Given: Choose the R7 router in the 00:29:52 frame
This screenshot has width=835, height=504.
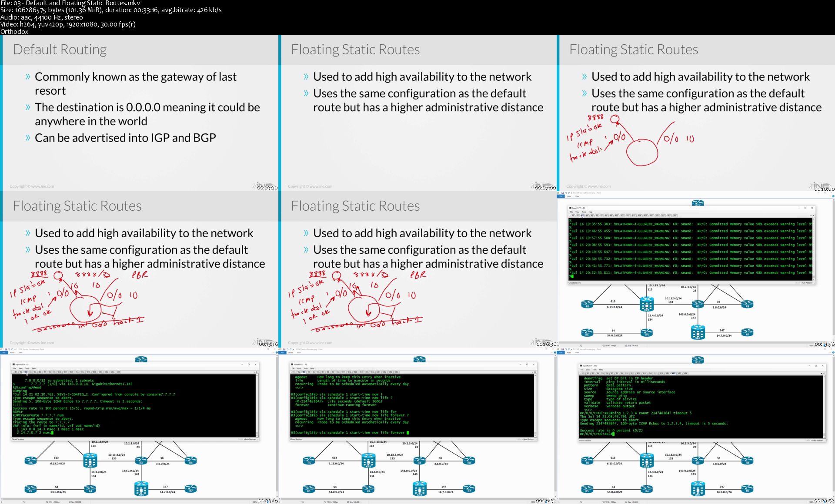Looking at the screenshot, I should coord(747,489).
